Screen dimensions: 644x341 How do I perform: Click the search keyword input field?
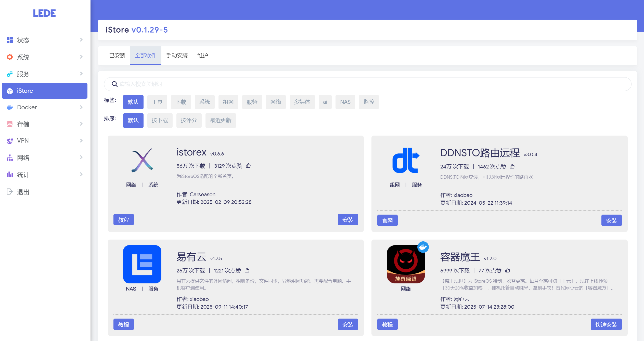click(306, 84)
